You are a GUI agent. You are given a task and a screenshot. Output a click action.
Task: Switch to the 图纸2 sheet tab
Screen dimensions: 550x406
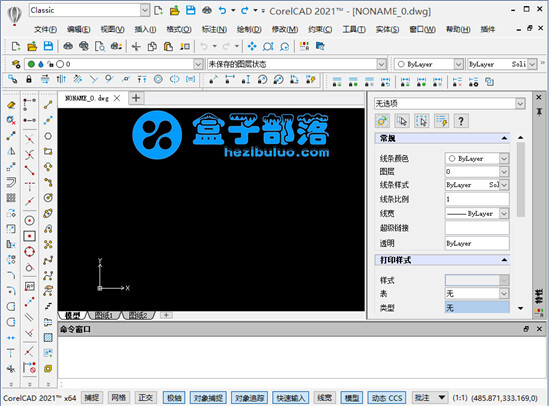[x=138, y=315]
